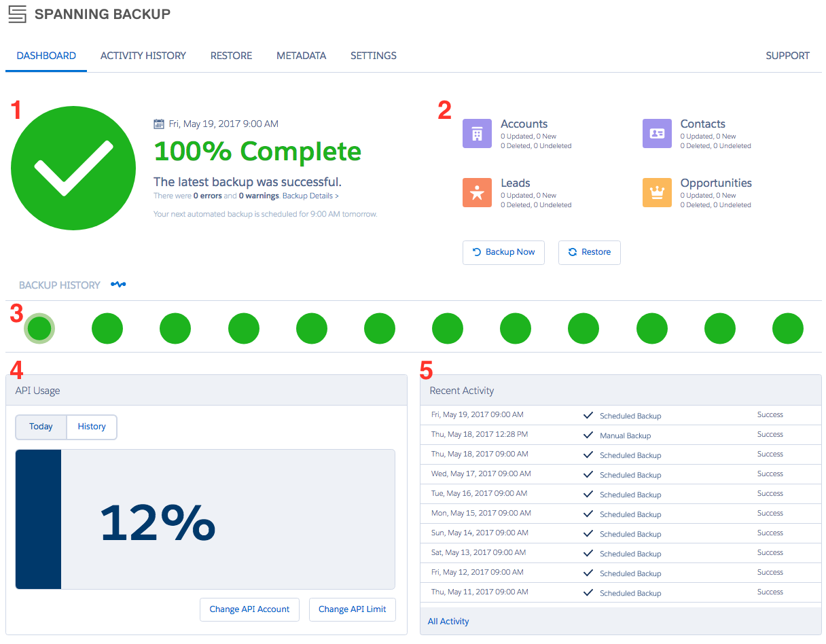Open the Restore tab

[x=231, y=56]
